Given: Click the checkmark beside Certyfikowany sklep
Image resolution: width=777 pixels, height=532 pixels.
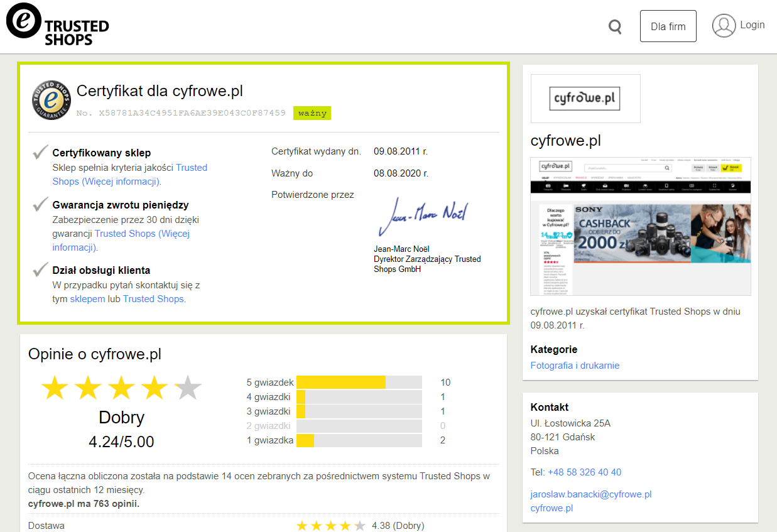Looking at the screenshot, I should click(x=41, y=151).
